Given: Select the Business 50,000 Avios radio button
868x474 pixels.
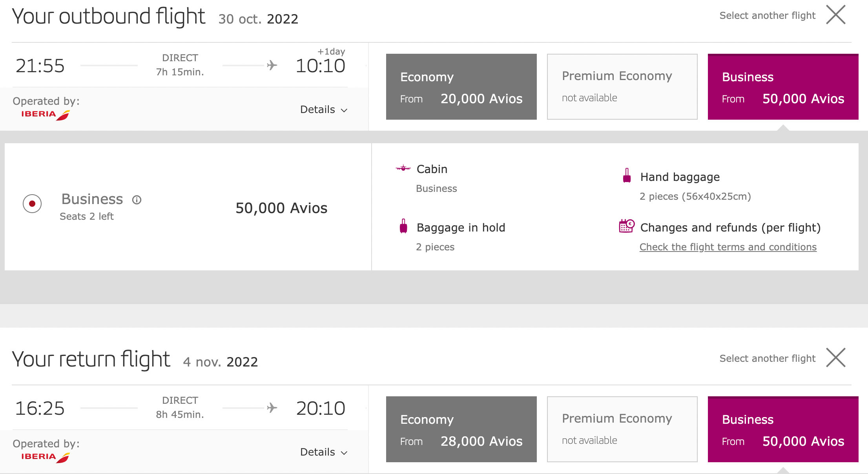Looking at the screenshot, I should (x=32, y=204).
